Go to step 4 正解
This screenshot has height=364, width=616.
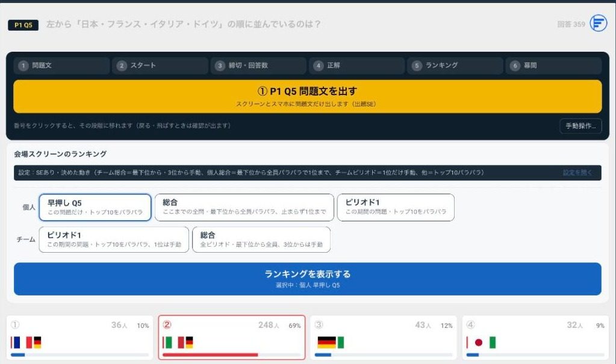[356, 66]
